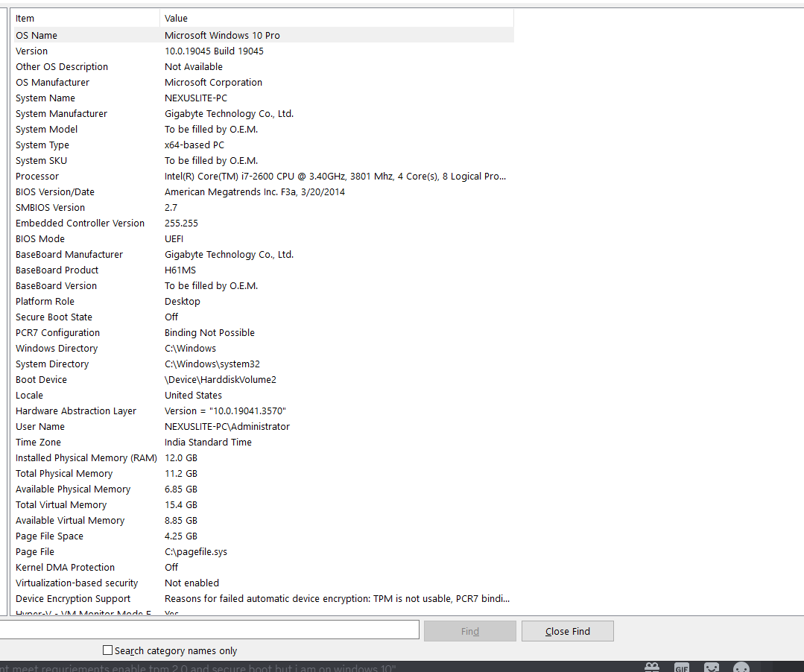Select Kernel DMA Protection row
804x672 pixels.
[262, 567]
